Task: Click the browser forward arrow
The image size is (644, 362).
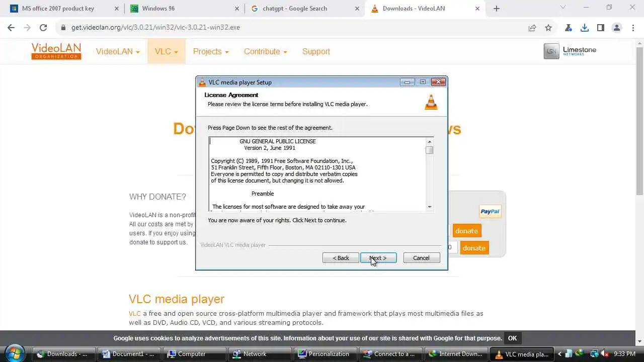Action: tap(27, 28)
